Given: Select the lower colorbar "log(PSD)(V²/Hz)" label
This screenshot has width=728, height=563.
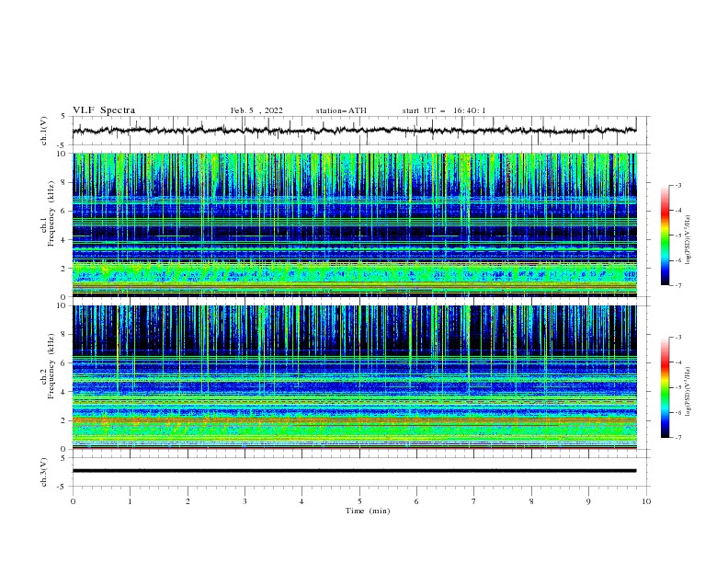Looking at the screenshot, I should point(688,391).
